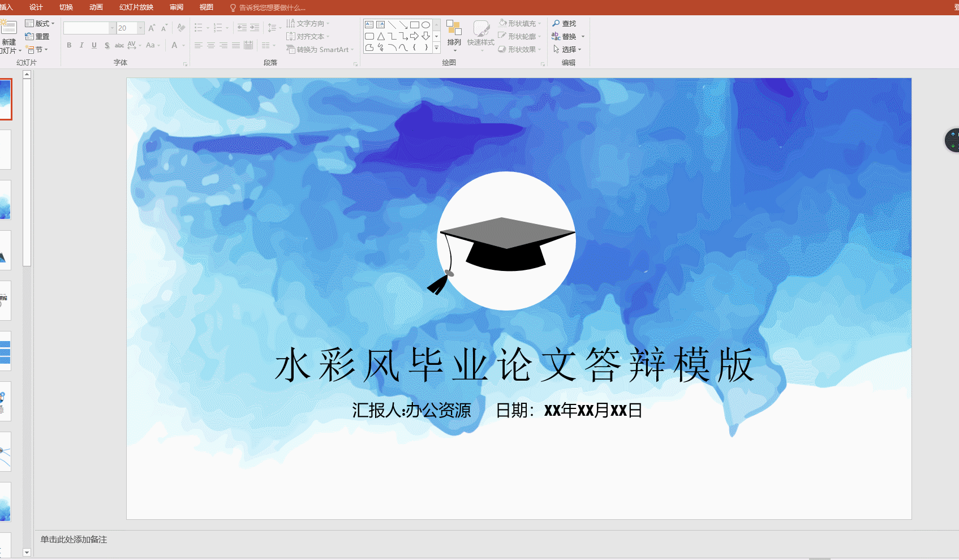Toggle italic formatting
Image resolution: width=959 pixels, height=560 pixels.
(81, 46)
